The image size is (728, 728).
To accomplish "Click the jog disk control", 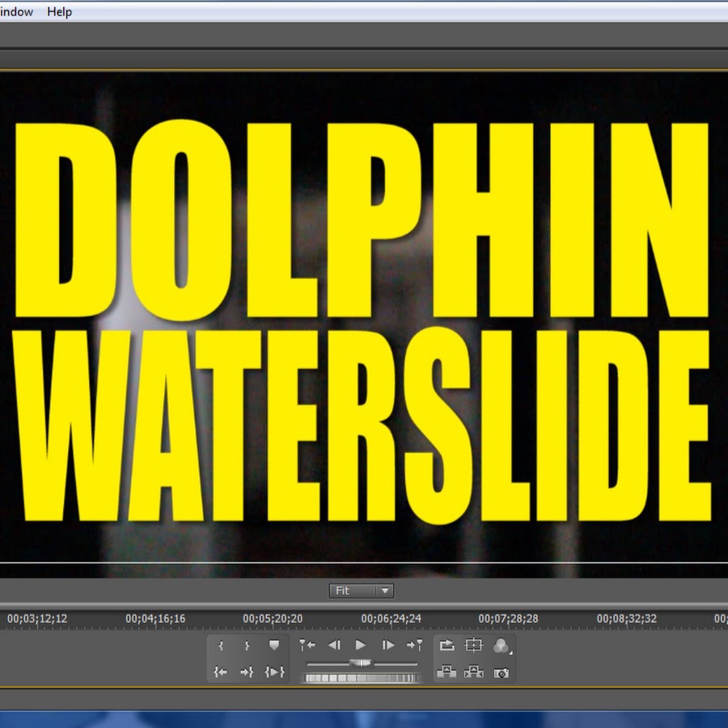I will 361,679.
